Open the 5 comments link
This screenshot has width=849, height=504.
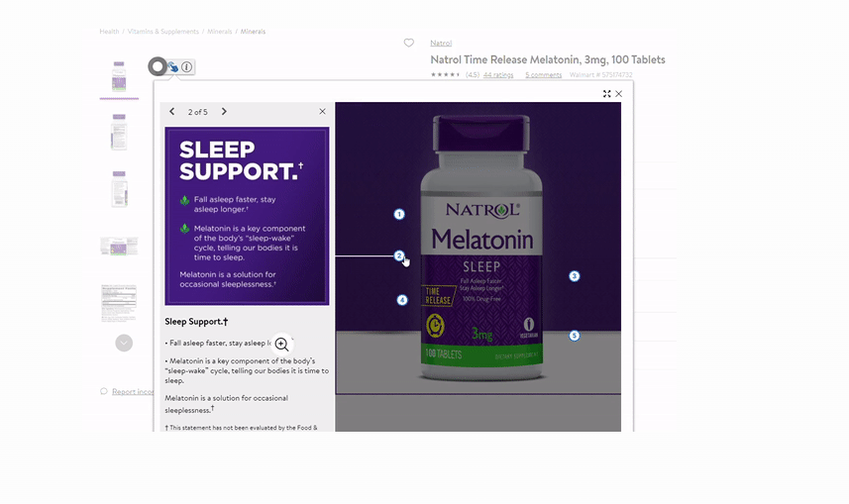pyautogui.click(x=543, y=75)
